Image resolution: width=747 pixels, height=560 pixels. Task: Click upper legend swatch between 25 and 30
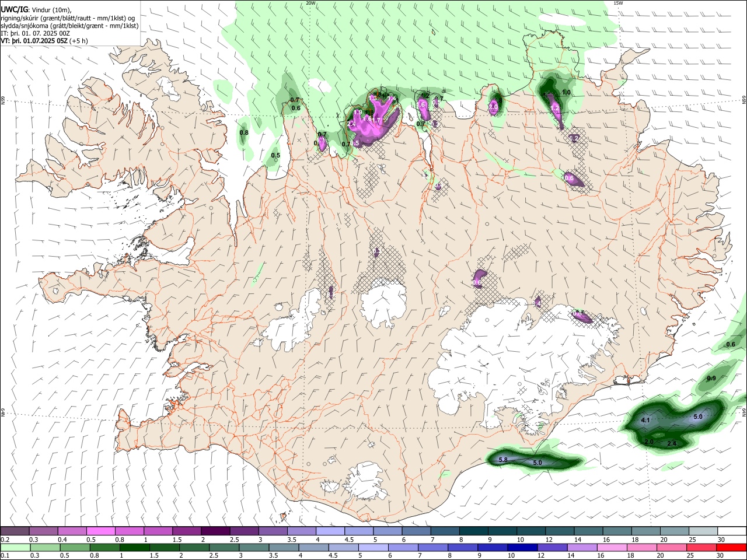click(x=702, y=531)
